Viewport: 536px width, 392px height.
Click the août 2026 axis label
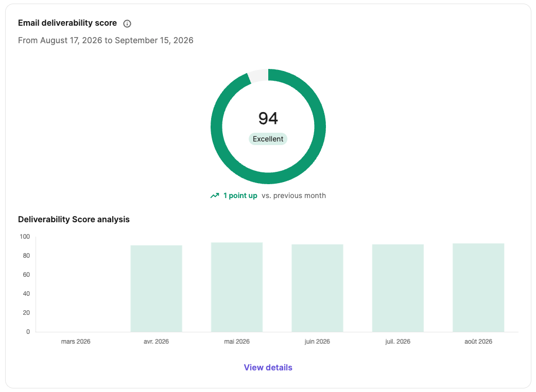478,342
